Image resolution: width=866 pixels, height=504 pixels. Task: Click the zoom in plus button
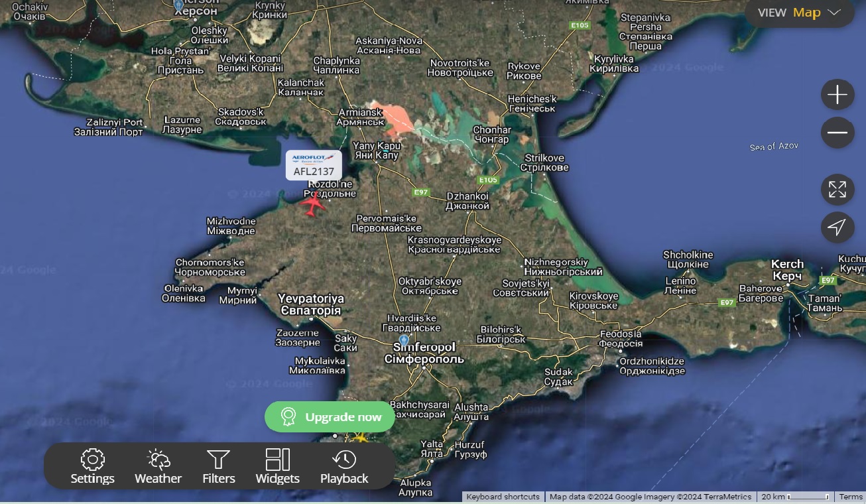pos(837,95)
